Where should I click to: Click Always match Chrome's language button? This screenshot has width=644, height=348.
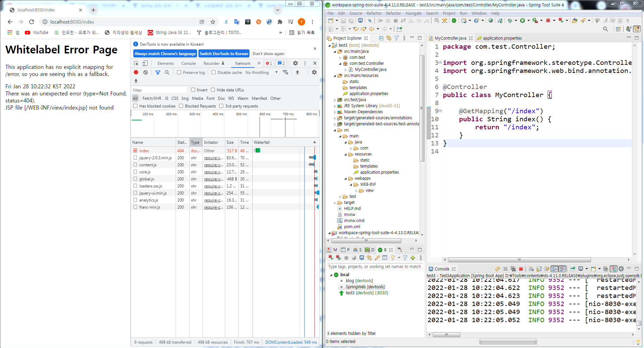(165, 53)
